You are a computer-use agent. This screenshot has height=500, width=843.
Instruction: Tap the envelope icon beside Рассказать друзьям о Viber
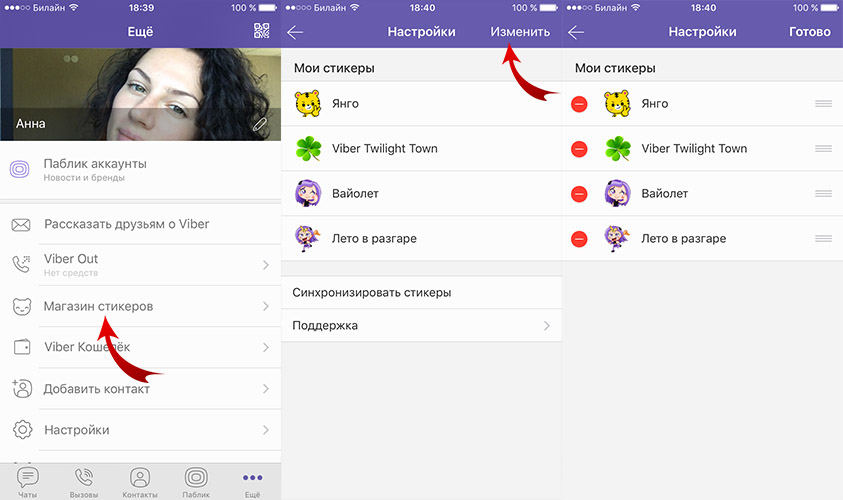21,224
